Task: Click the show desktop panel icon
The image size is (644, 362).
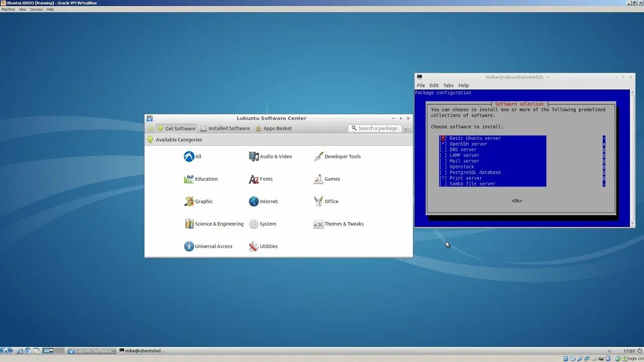Action: pyautogui.click(x=36, y=351)
